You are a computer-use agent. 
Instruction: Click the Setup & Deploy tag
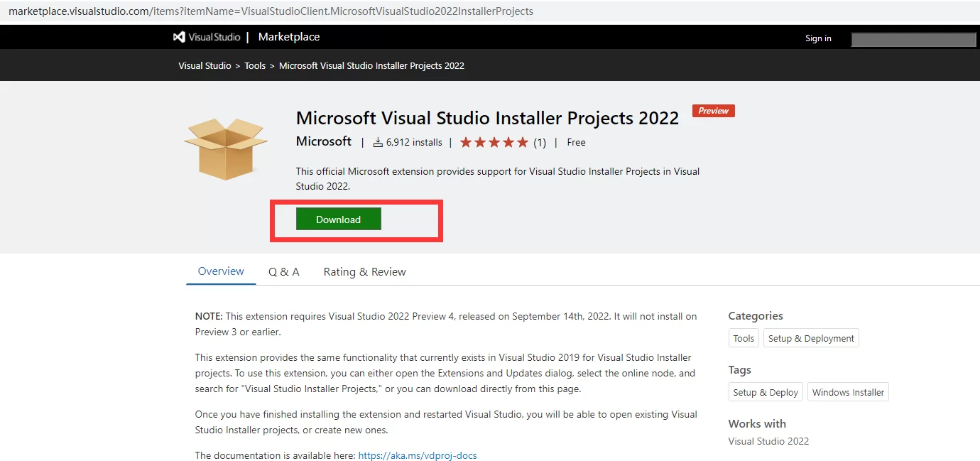pos(766,392)
